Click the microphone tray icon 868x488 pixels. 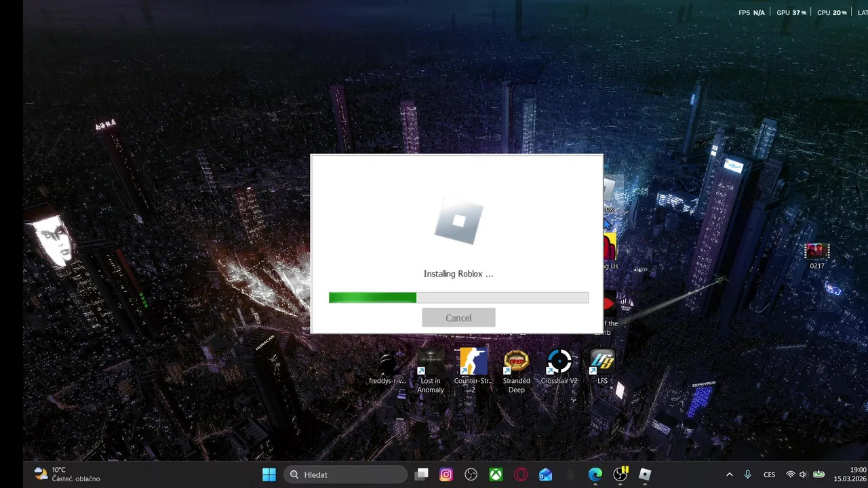point(747,474)
